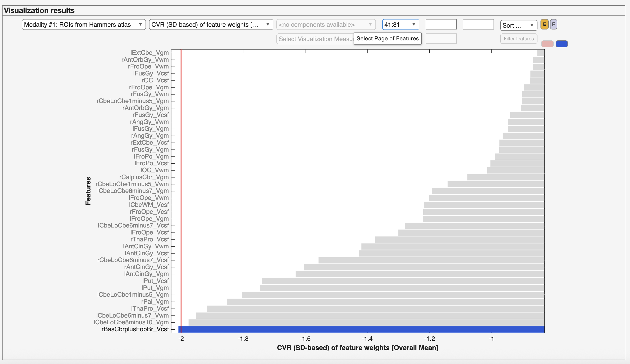
Task: Click the empty input field beside page selector
Action: 441,24
